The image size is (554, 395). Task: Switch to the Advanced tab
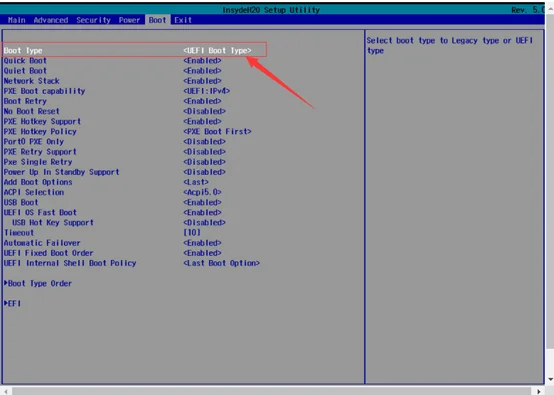click(x=51, y=20)
